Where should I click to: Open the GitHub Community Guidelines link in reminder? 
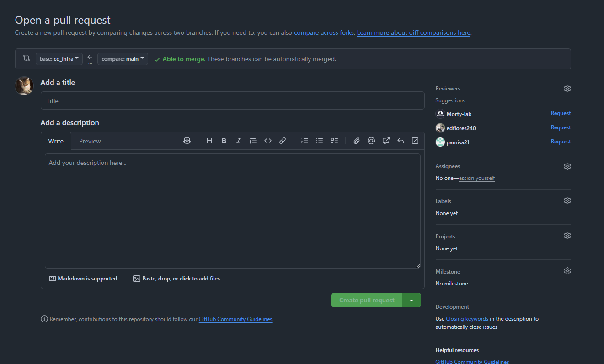[235, 319]
